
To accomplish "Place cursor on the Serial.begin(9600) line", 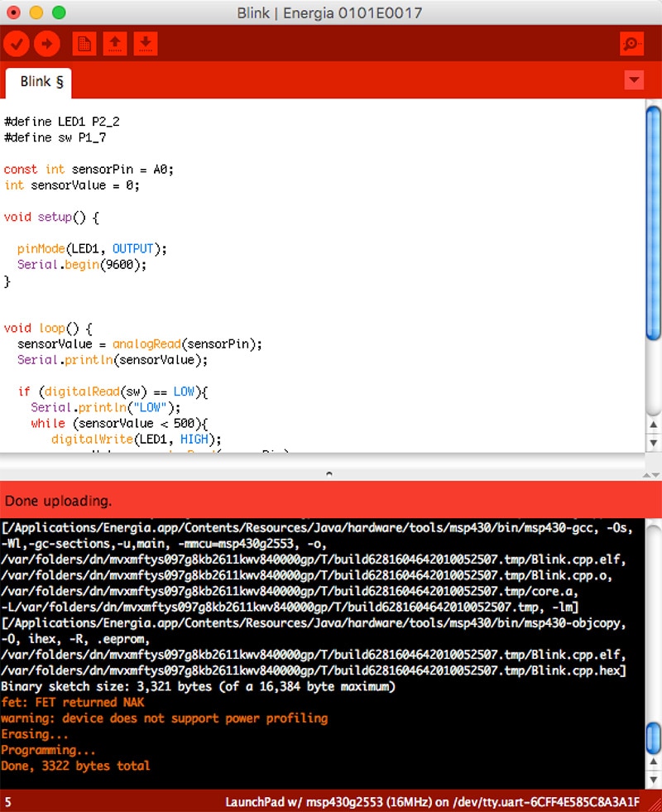I will pos(81,265).
